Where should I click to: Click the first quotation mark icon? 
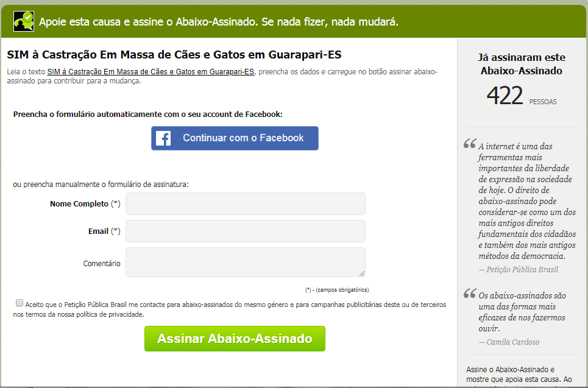pos(470,144)
